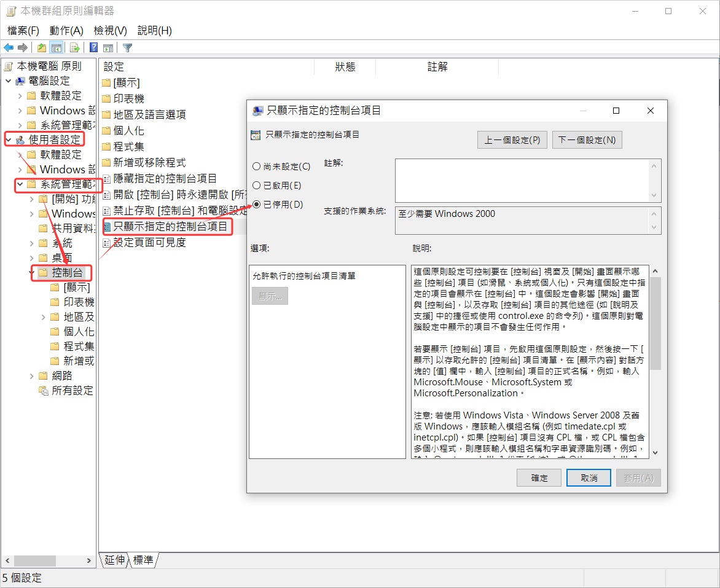Click the Back arrow toolbar icon
Screen dimensions: 720x588
coord(8,48)
